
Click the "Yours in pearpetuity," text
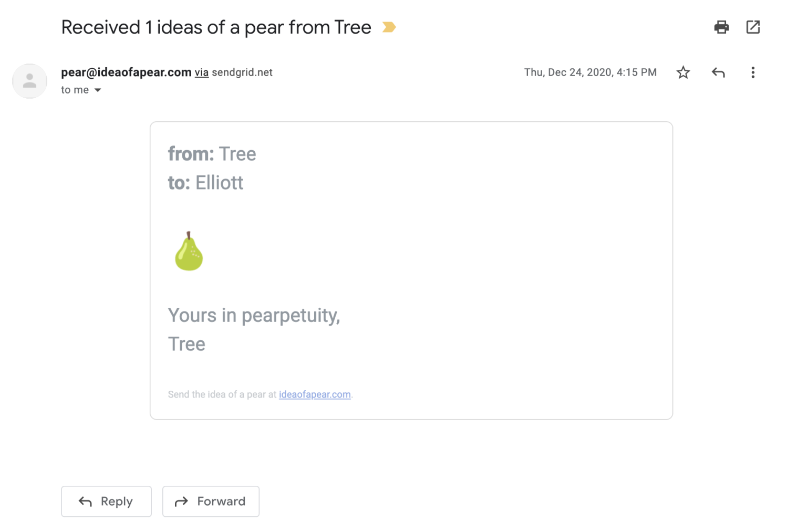[x=254, y=316]
